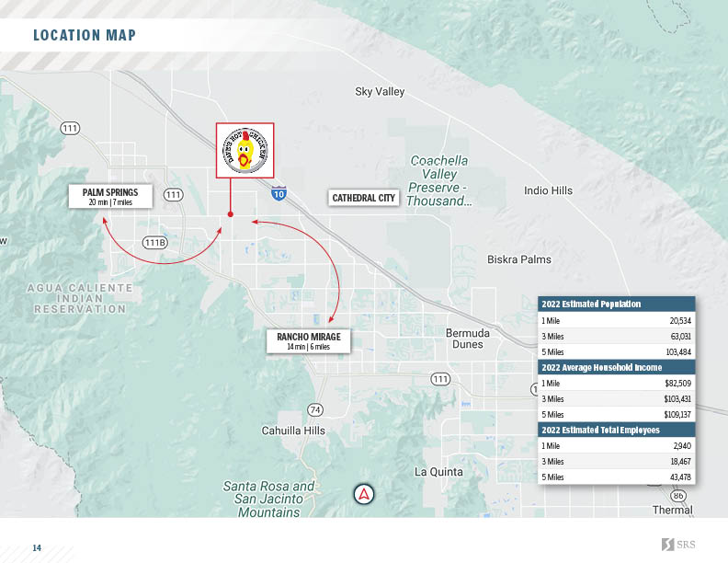Select the Palm Springs distance label
The height and width of the screenshot is (563, 728).
click(110, 197)
